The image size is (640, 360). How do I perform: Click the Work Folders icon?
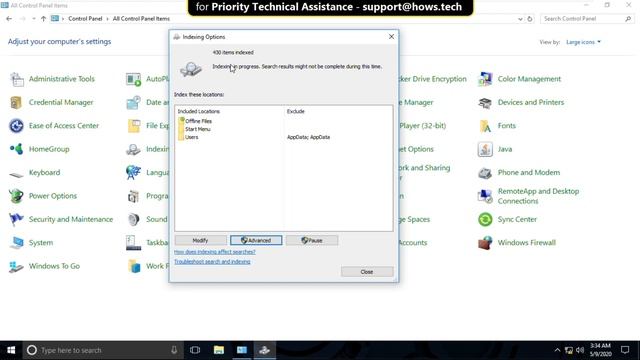pyautogui.click(x=133, y=266)
